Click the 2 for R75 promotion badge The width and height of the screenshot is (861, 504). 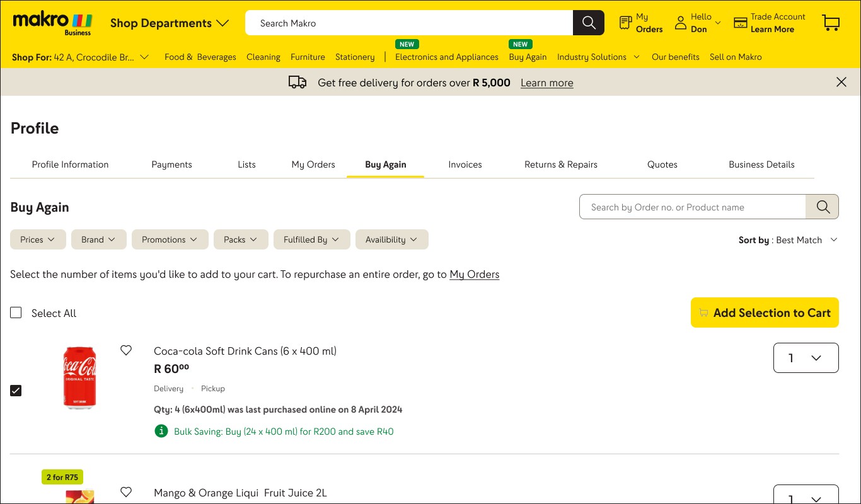point(62,477)
